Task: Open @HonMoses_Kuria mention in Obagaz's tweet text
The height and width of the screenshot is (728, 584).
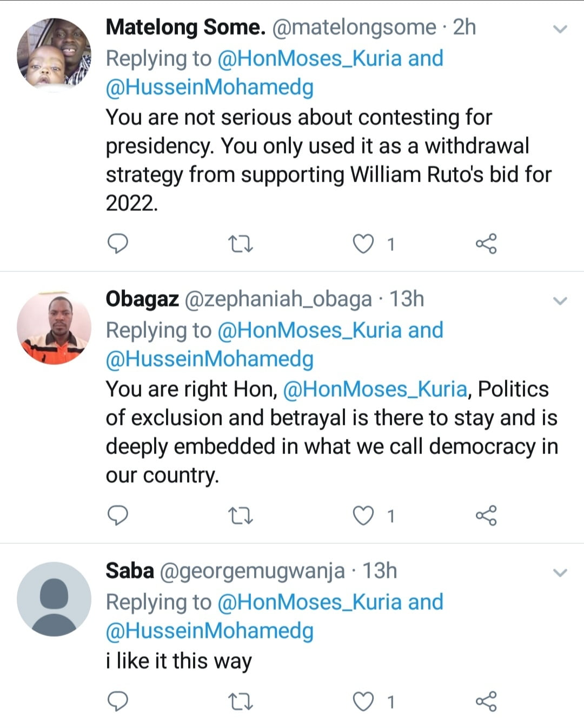Action: (x=375, y=389)
